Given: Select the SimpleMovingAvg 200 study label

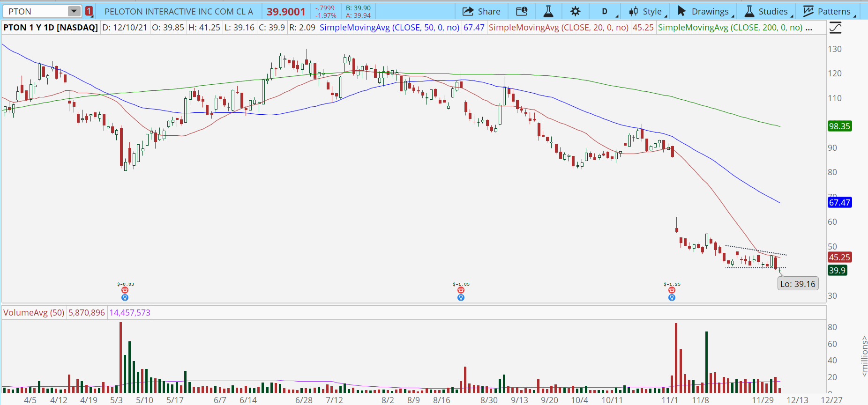Looking at the screenshot, I should (x=730, y=28).
